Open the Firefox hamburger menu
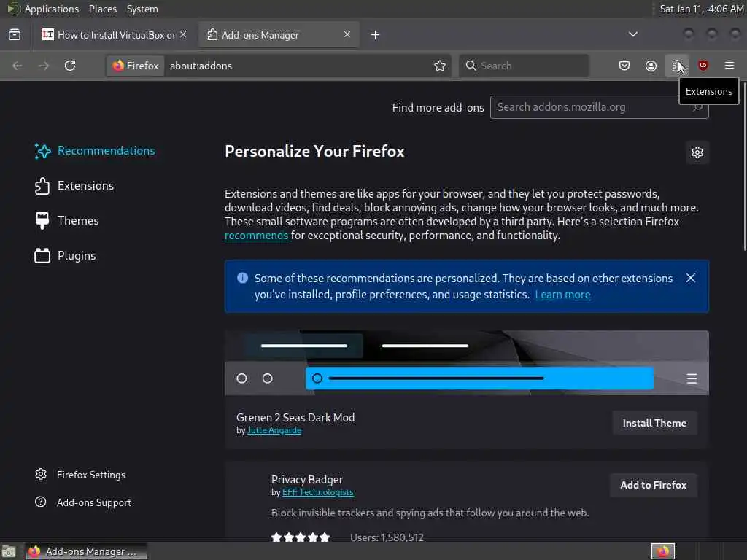 pos(729,66)
